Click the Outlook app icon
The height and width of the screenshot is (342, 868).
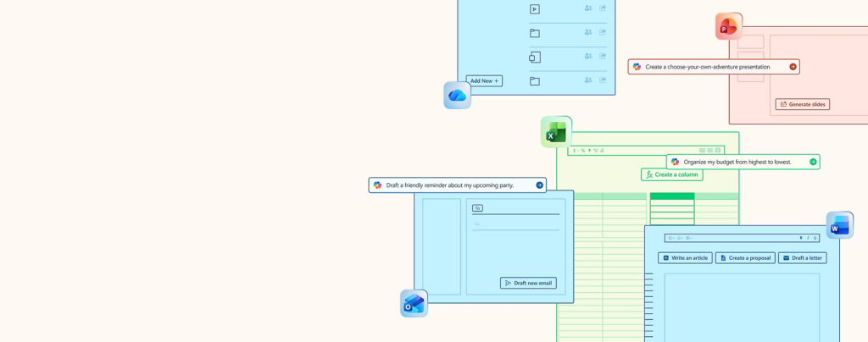(414, 304)
